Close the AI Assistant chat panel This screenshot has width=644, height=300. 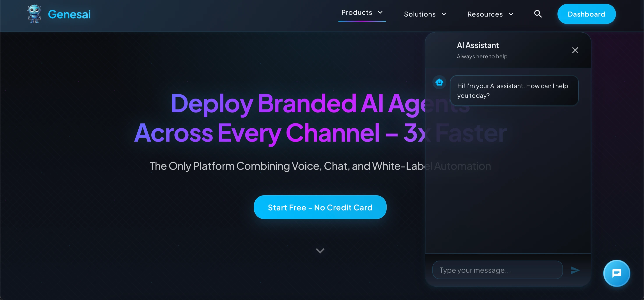575,50
